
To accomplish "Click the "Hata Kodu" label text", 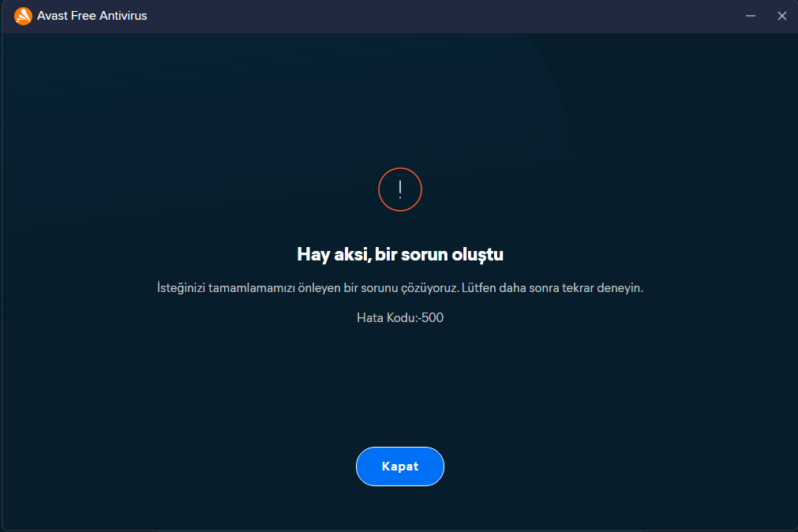I will tap(387, 318).
